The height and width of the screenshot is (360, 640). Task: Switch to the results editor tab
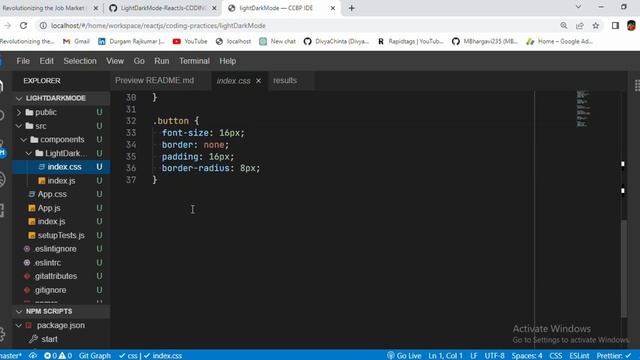tap(285, 80)
